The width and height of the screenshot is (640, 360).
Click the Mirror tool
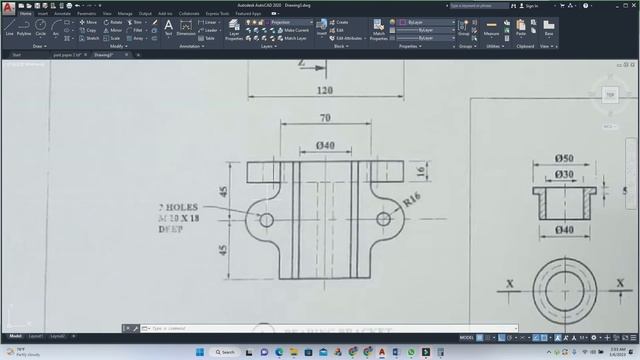113,30
